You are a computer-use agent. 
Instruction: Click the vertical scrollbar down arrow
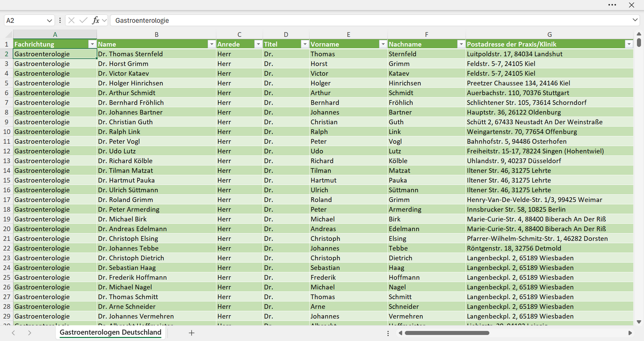[x=639, y=321]
